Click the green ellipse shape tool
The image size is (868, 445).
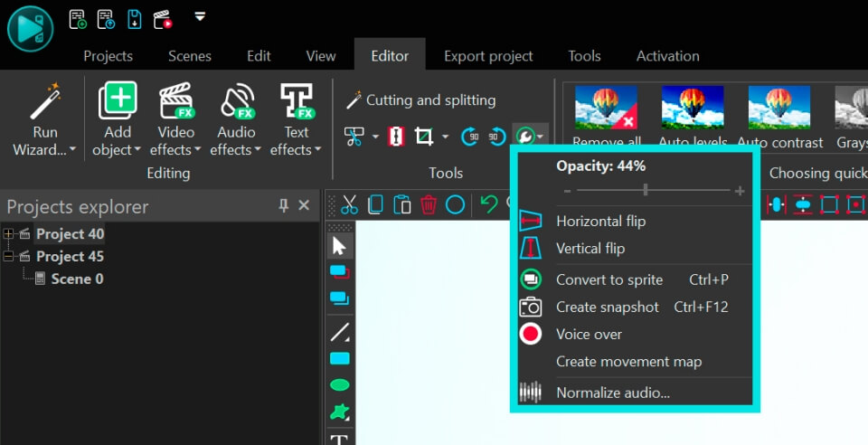339,384
